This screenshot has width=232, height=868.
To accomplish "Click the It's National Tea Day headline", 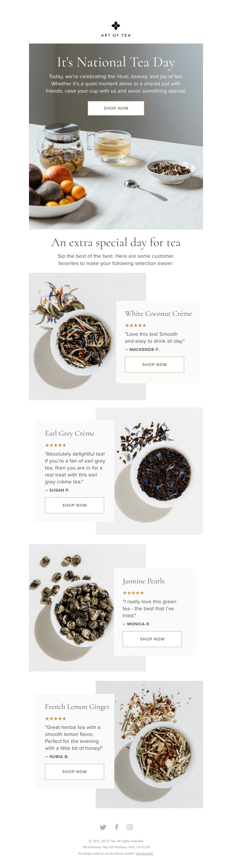I will click(x=116, y=62).
